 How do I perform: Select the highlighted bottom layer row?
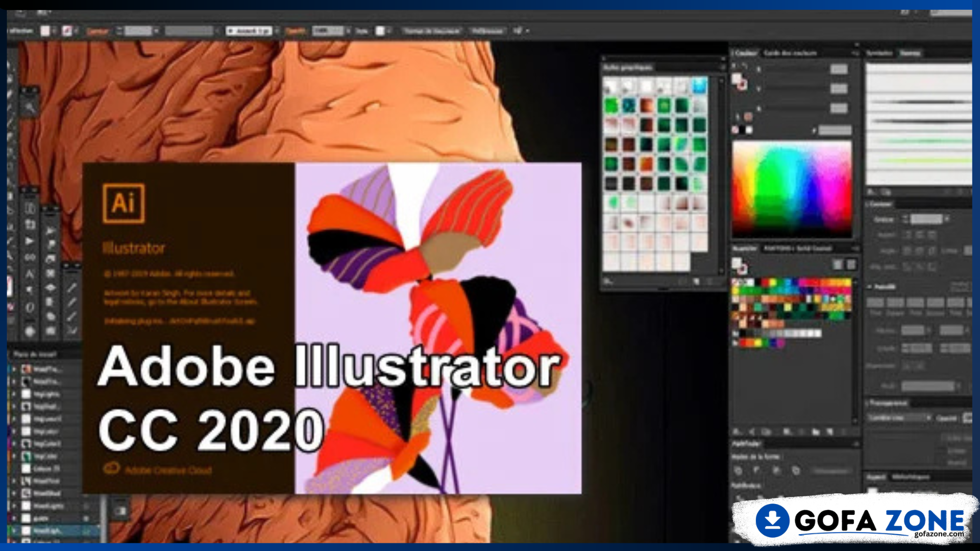click(x=54, y=531)
